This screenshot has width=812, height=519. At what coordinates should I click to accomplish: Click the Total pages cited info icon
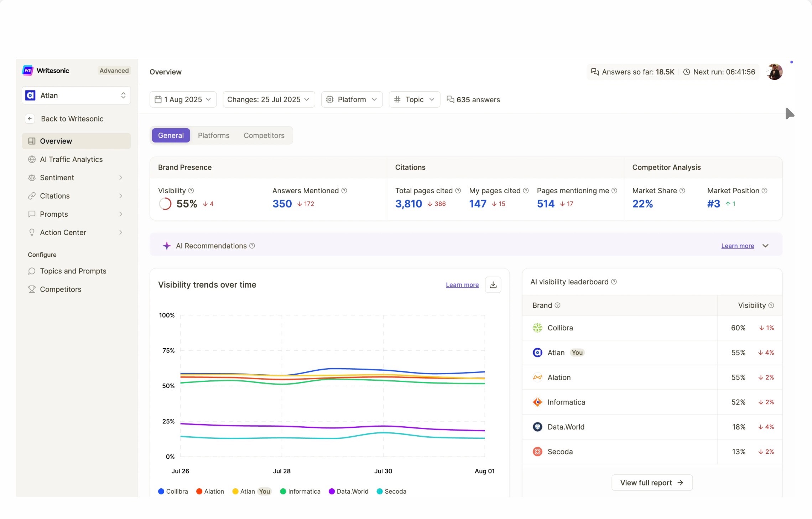[458, 191]
